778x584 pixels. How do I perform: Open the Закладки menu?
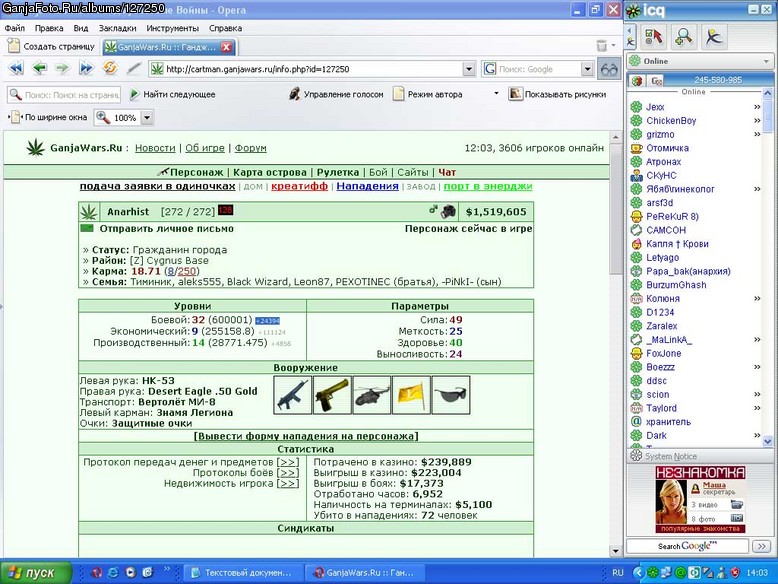point(117,28)
